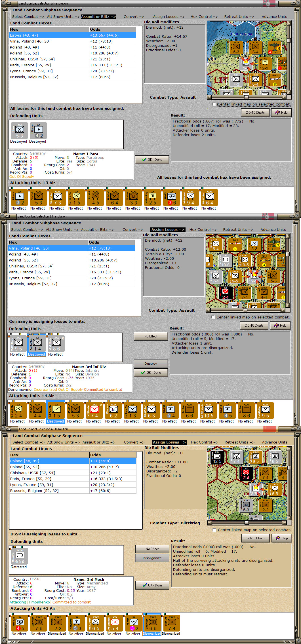Select the Stalino 3-3 militia counter
This screenshot has height=644, width=301.
[133, 198]
